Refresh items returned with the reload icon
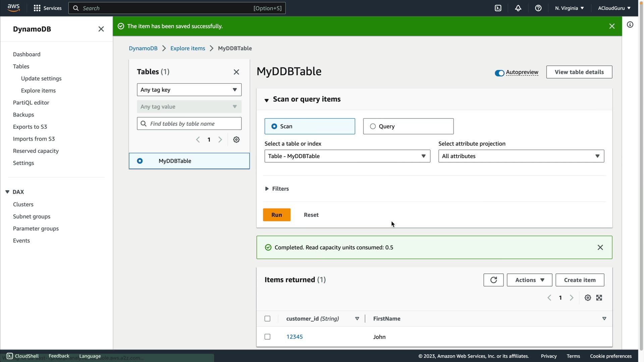Viewport: 644px width, 362px height. (493, 280)
